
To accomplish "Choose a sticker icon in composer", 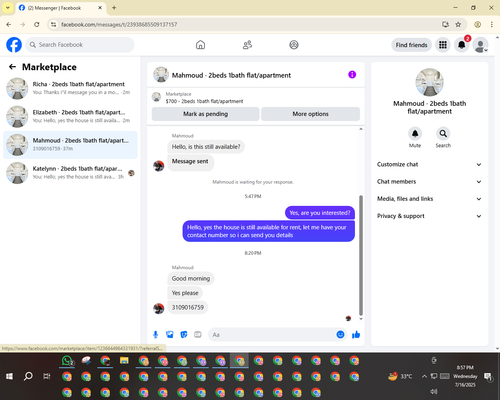I will pos(184,334).
